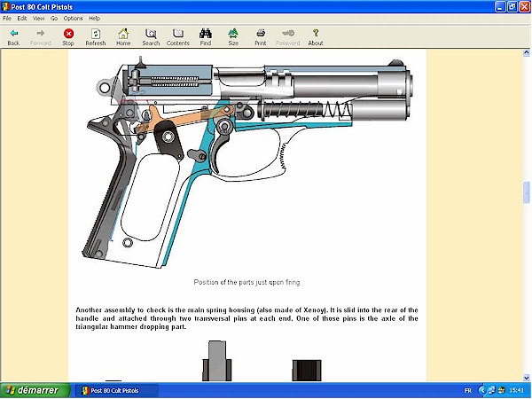Viewport: 532px width, 399px height.
Task: Click caption 'Position of the parts just upon firing'
Action: [246, 282]
